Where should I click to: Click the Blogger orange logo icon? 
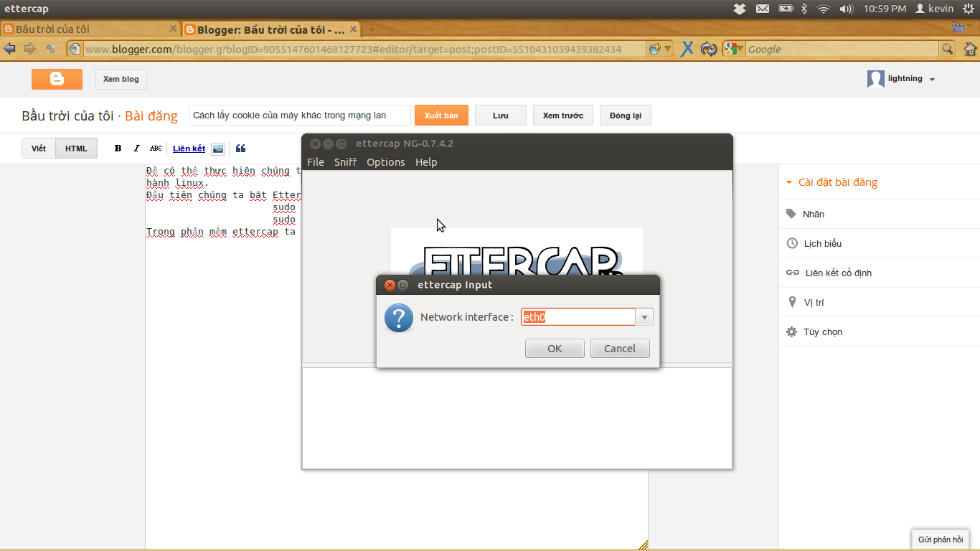tap(57, 79)
